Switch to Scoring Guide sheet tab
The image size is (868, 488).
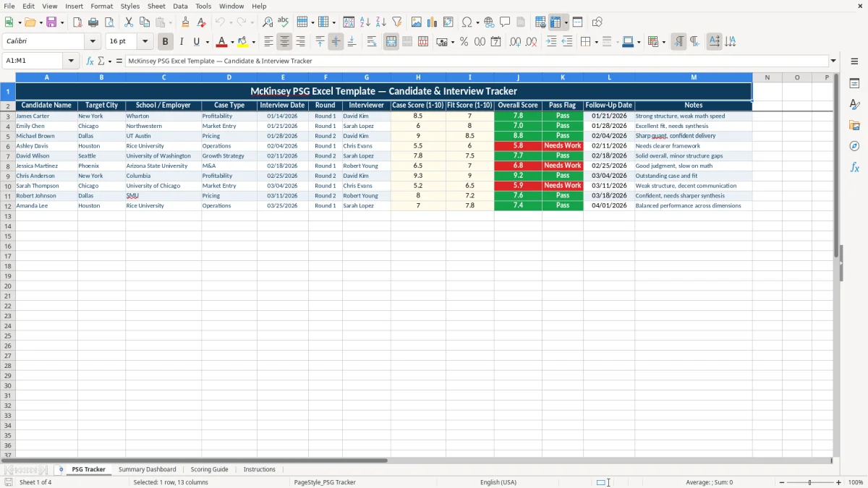(x=210, y=469)
